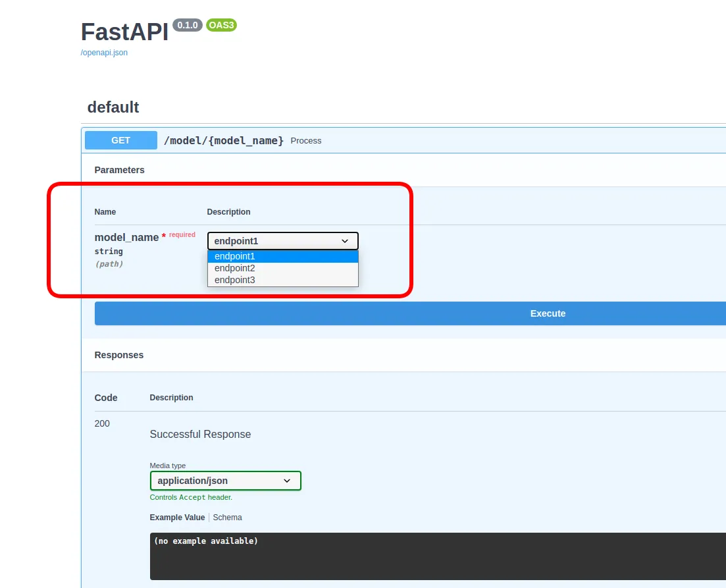Click the 200 response code
This screenshot has width=726, height=588.
click(x=102, y=423)
